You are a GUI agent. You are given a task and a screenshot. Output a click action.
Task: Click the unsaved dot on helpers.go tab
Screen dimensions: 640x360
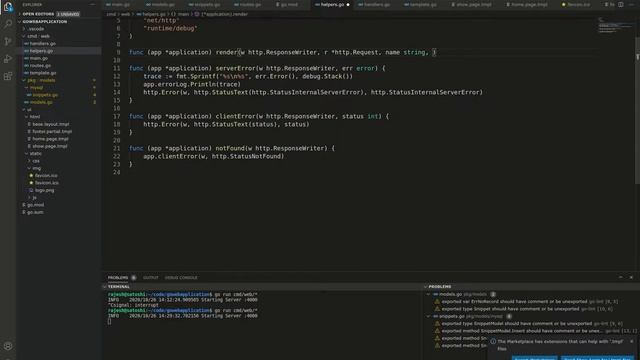pos(348,5)
